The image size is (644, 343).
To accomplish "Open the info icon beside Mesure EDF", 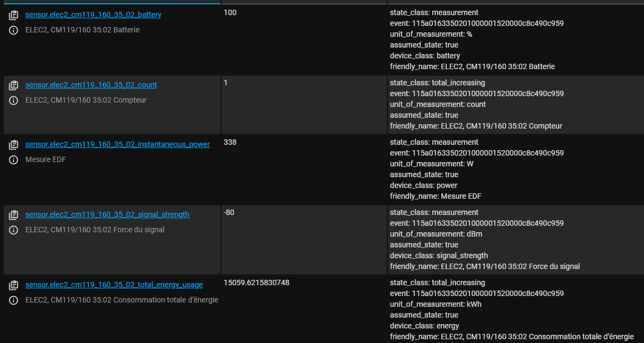I will pos(14,160).
